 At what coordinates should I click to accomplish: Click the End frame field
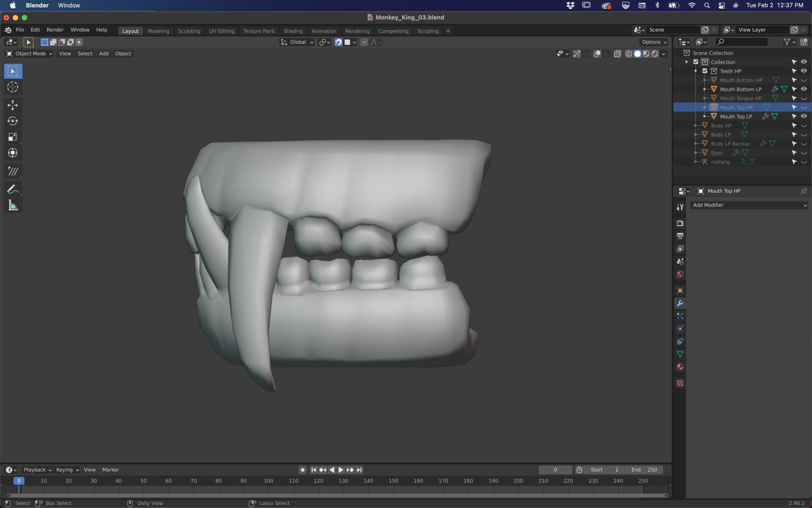click(645, 470)
